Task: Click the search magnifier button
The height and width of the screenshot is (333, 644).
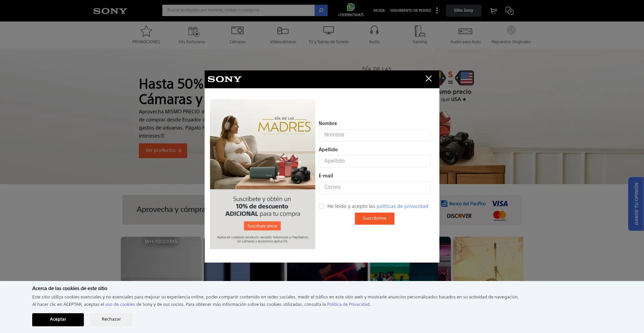Action: (x=321, y=10)
